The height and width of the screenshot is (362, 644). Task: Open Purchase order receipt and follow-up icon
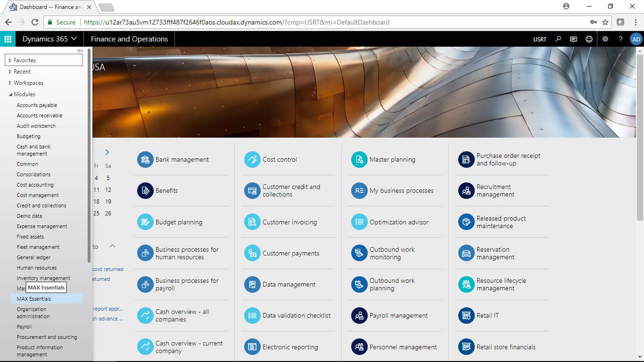pos(466,159)
